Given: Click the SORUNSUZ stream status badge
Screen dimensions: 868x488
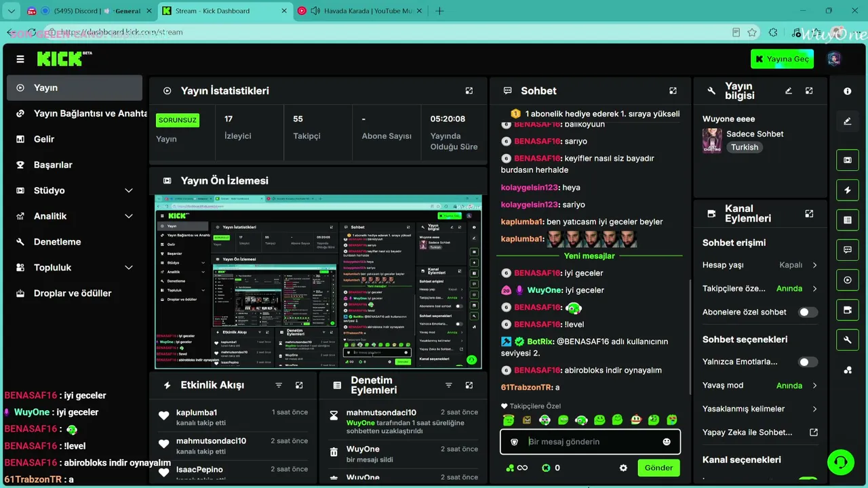Looking at the screenshot, I should point(178,120).
